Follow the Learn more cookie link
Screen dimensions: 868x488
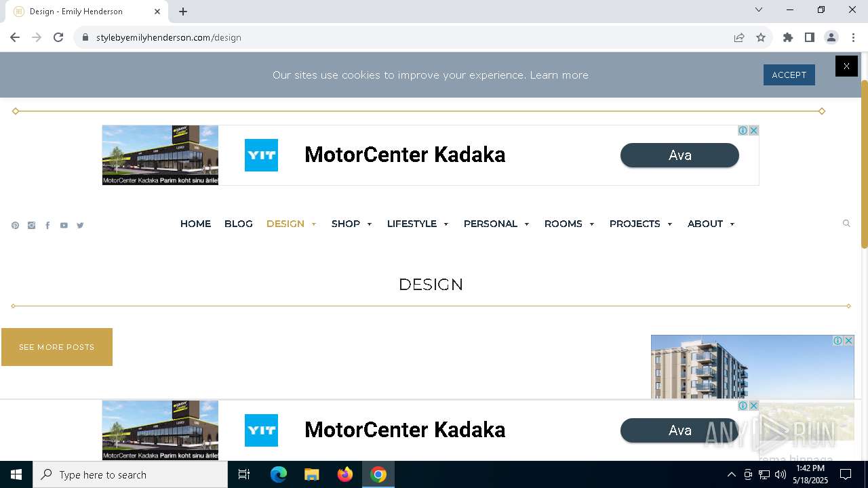559,75
